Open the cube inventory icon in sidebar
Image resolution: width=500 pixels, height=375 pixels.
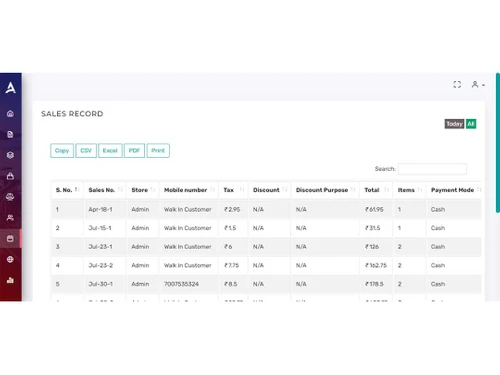click(x=10, y=155)
